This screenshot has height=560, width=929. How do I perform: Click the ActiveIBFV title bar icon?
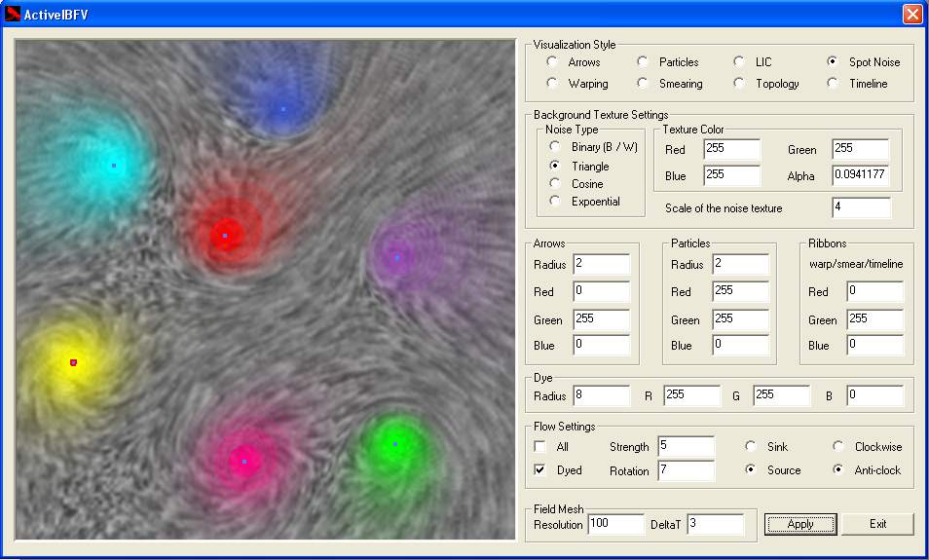pyautogui.click(x=13, y=14)
